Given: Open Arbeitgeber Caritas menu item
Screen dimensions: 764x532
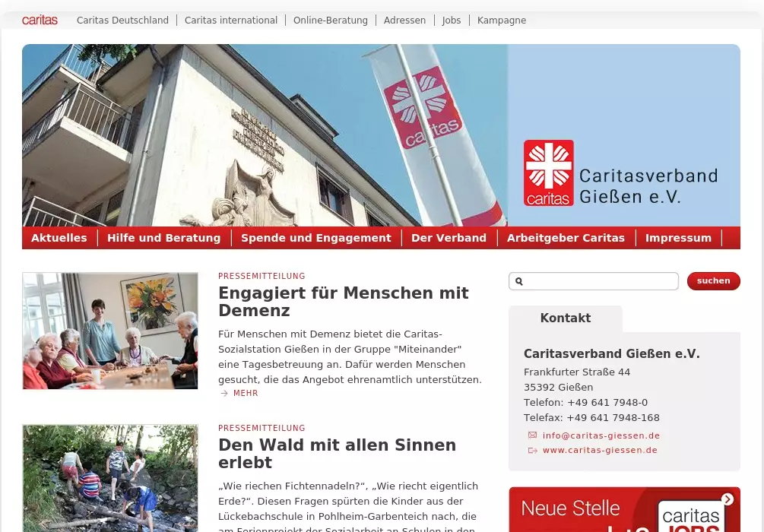Looking at the screenshot, I should click(x=566, y=238).
